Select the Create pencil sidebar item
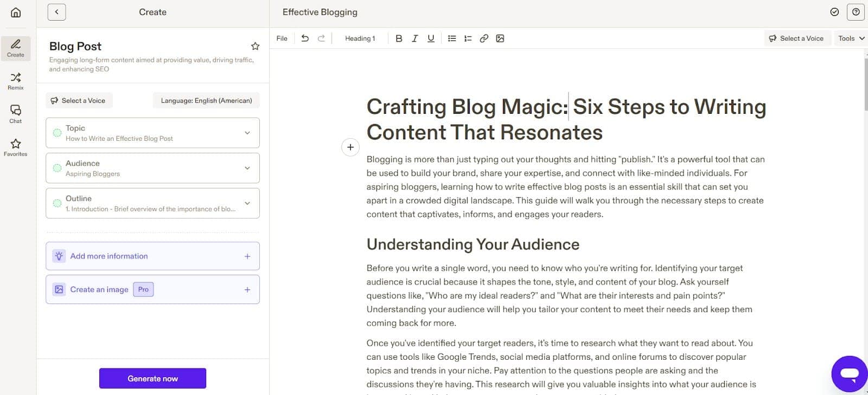 [x=16, y=48]
